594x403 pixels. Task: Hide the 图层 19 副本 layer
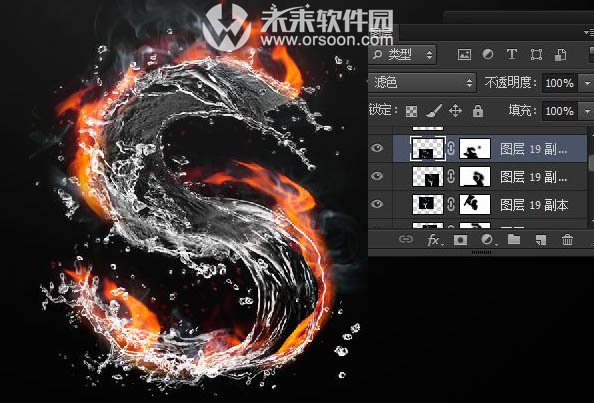point(377,204)
